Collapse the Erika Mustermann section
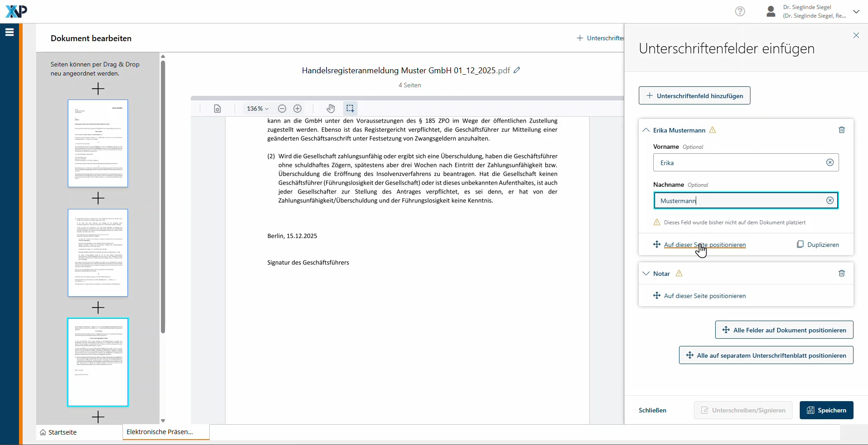Image resolution: width=868 pixels, height=445 pixels. coord(646,130)
